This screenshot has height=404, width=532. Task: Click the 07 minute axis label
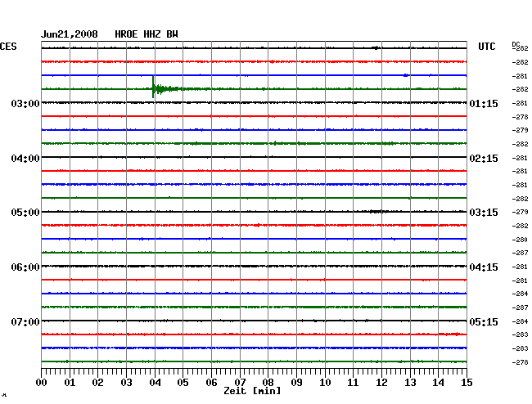[240, 382]
